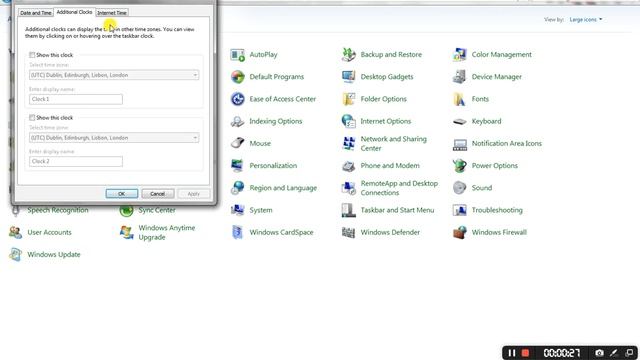Open the System icon

237,210
